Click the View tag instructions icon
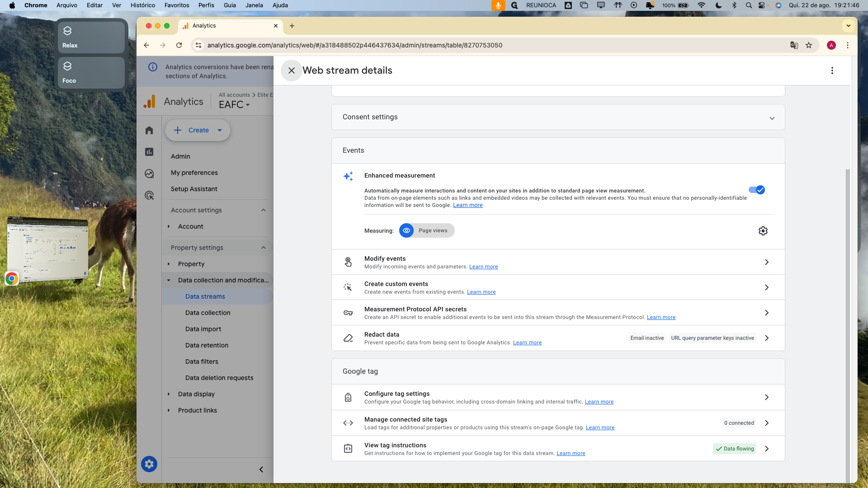This screenshot has width=868, height=488. 348,449
